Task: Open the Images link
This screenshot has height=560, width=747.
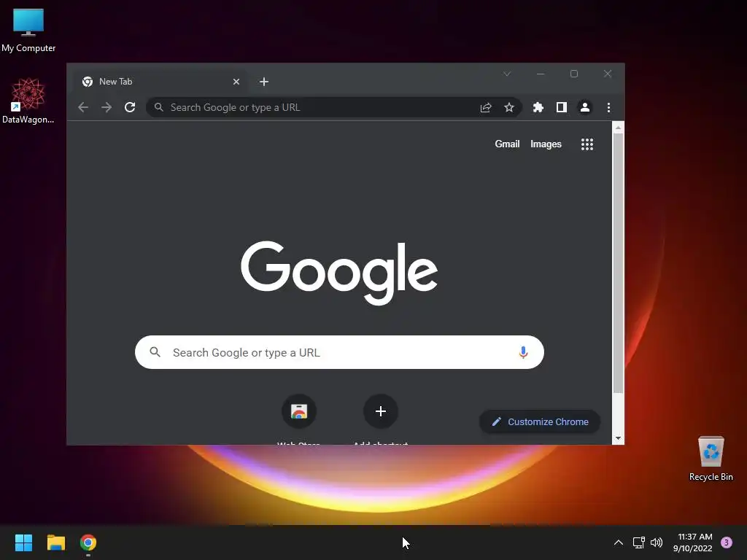Action: pos(546,144)
